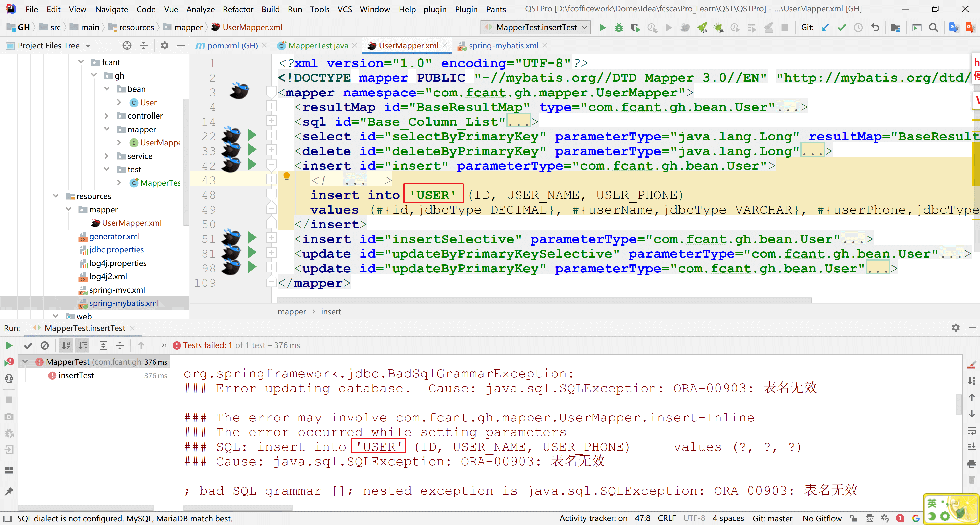Click the Git commit checkmark icon
The height and width of the screenshot is (525, 980).
(x=842, y=27)
